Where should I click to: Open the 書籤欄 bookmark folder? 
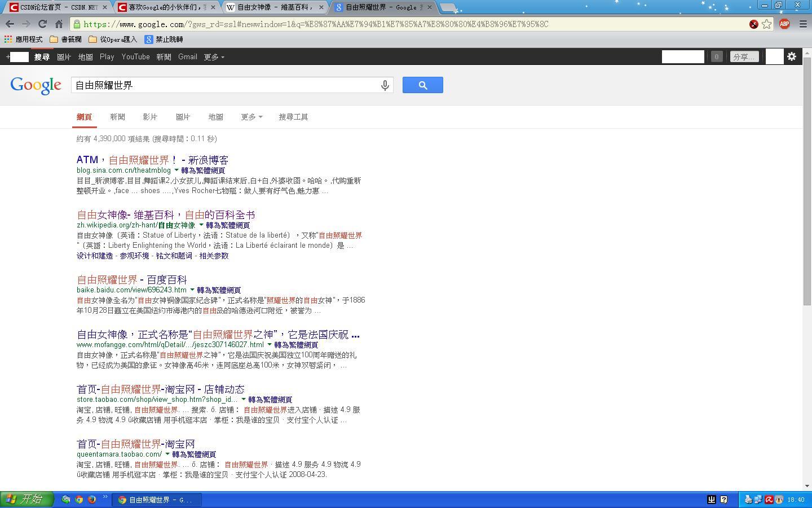[x=65, y=40]
